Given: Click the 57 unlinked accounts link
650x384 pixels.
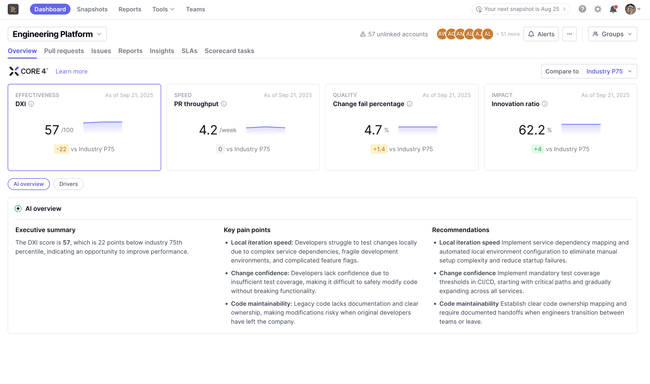Looking at the screenshot, I should (x=394, y=34).
